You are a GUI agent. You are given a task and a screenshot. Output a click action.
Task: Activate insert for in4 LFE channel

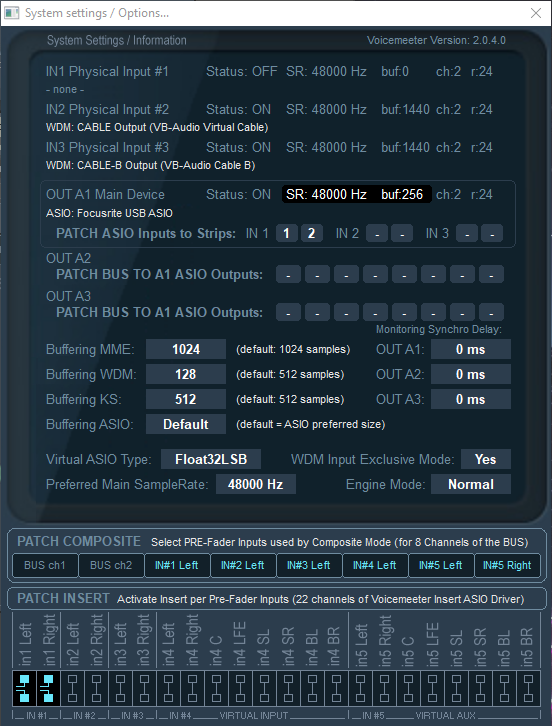click(x=240, y=688)
